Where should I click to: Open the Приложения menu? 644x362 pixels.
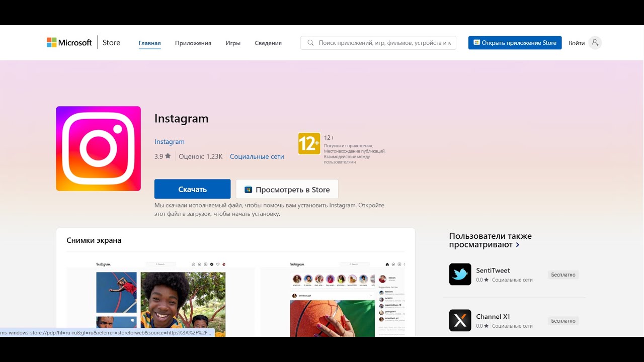(x=193, y=43)
